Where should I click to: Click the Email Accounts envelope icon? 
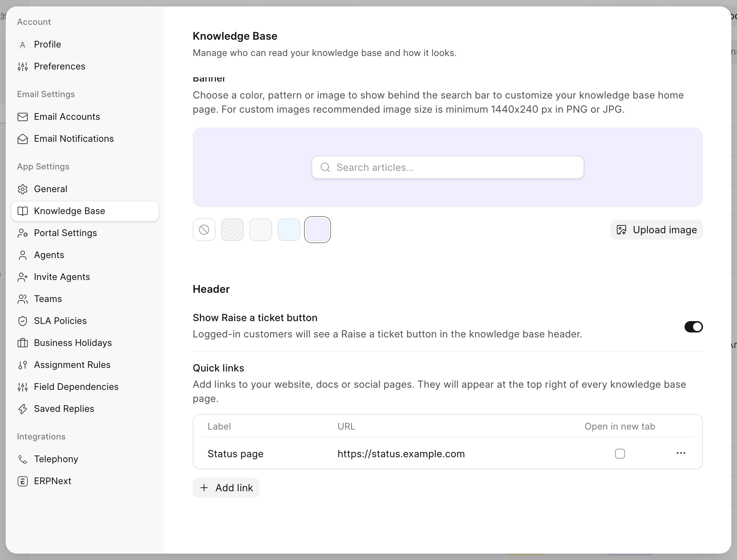pos(23,117)
